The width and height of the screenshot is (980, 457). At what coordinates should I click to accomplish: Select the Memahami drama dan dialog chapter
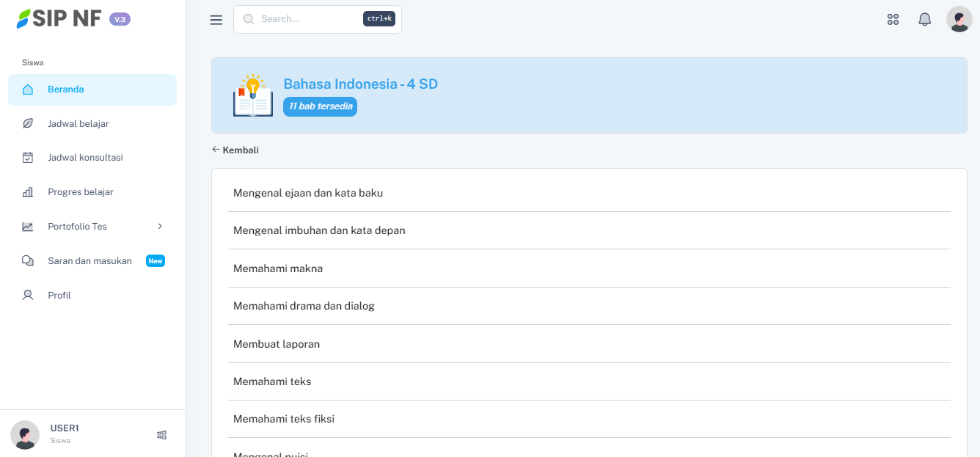pyautogui.click(x=304, y=306)
